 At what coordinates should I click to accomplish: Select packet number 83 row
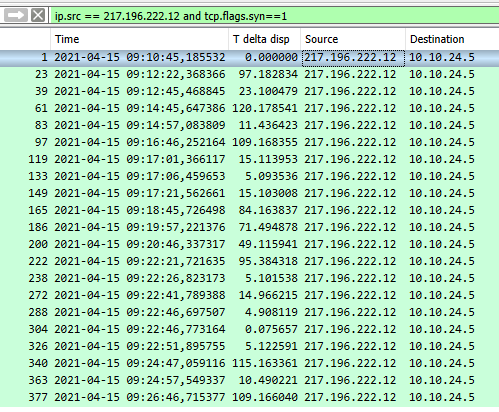tap(249, 125)
